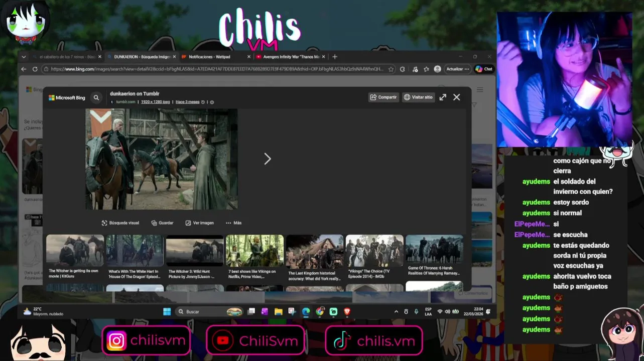Screen dimensions: 644x361
Task: Go to the next image with the arrow
Action: click(268, 159)
